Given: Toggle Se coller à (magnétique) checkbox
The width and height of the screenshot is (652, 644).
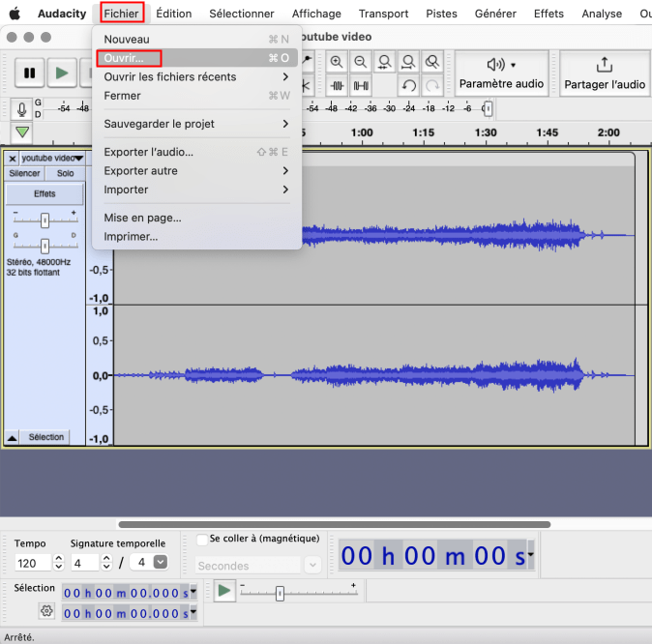Looking at the screenshot, I should [x=202, y=540].
